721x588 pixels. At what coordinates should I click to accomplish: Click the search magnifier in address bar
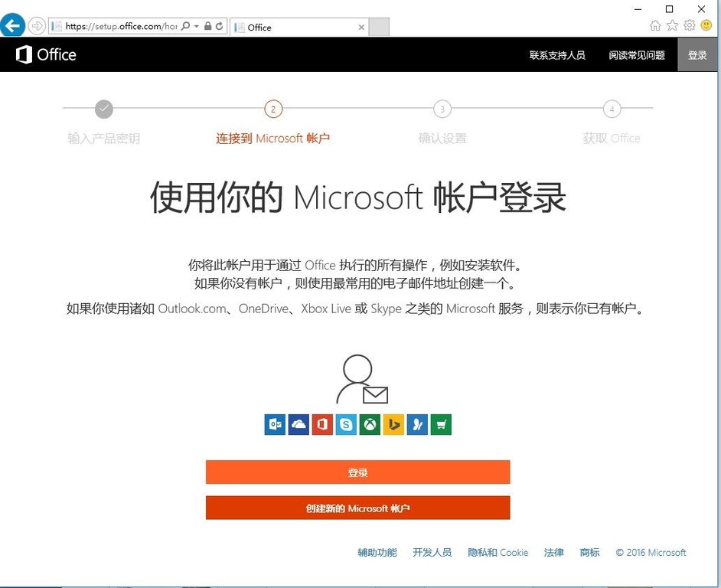tap(185, 26)
